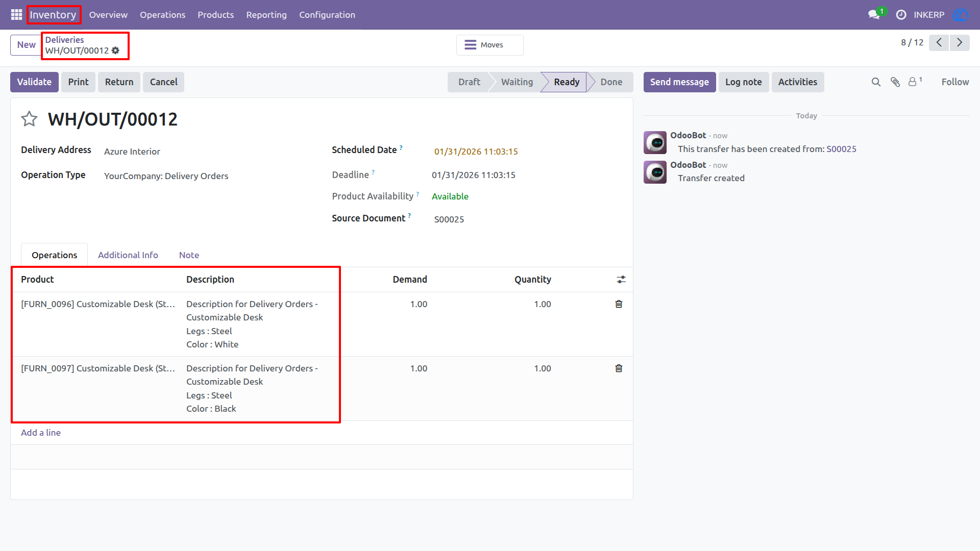Open the Overview menu
Screen dimensions: 980x551
tap(108, 15)
